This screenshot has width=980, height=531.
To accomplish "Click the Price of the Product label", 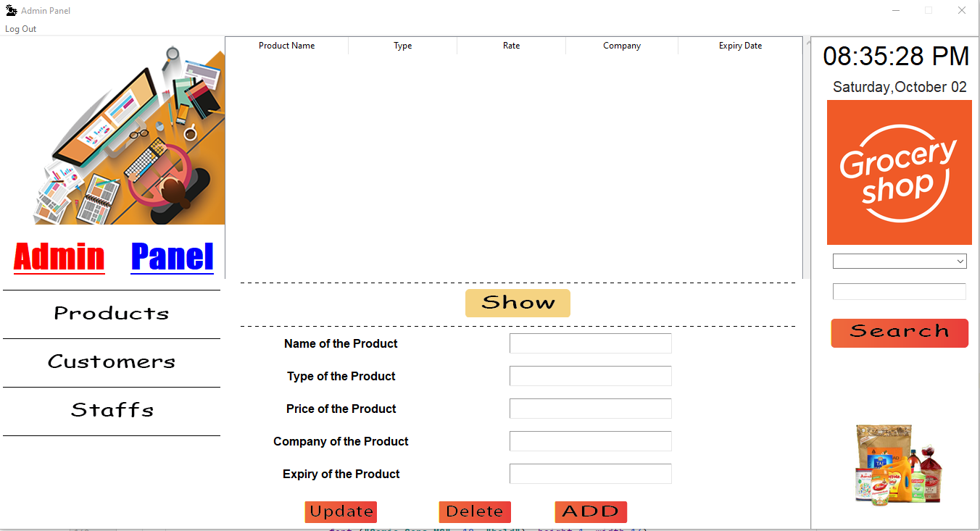I will click(341, 409).
